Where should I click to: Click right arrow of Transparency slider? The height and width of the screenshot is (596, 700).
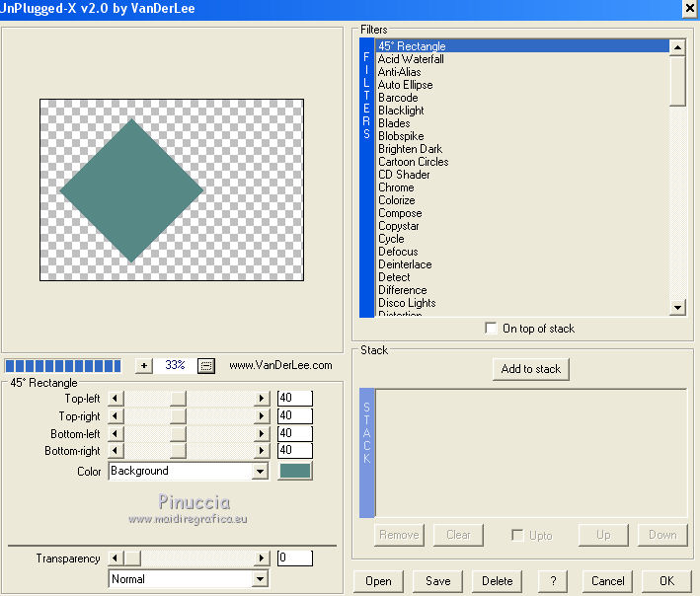point(262,558)
